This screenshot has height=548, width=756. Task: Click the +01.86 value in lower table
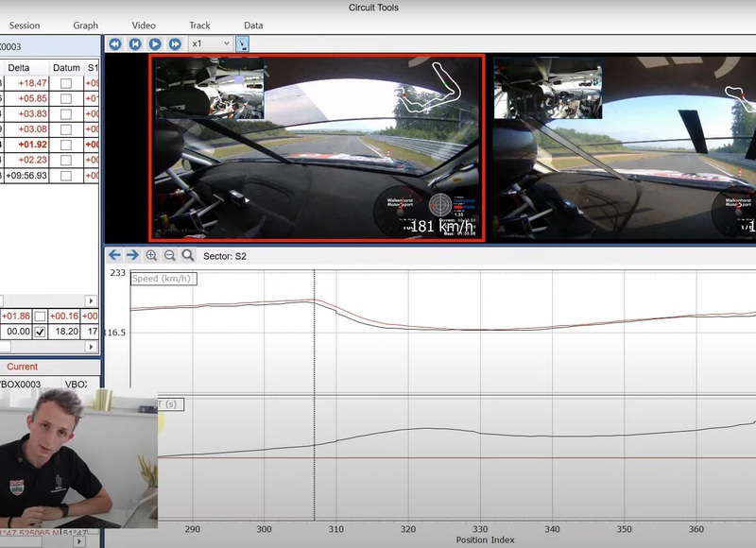(15, 317)
